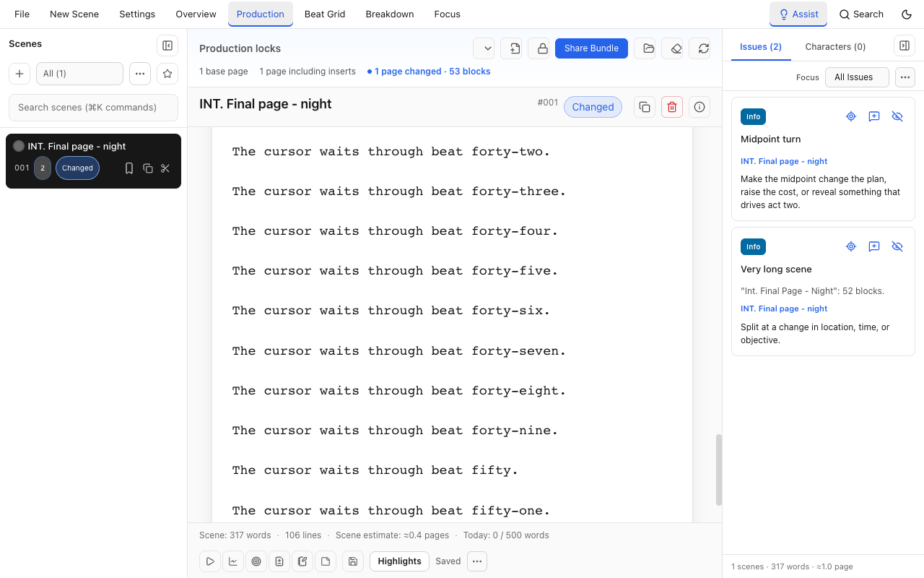
Task: Toggle the Assist panel button
Action: pos(798,14)
